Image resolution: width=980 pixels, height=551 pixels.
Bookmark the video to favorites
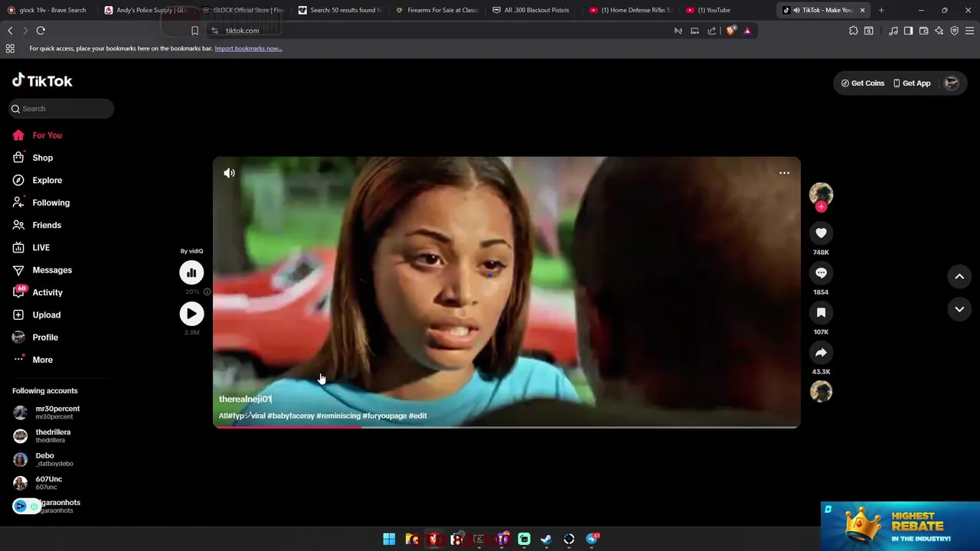click(821, 312)
